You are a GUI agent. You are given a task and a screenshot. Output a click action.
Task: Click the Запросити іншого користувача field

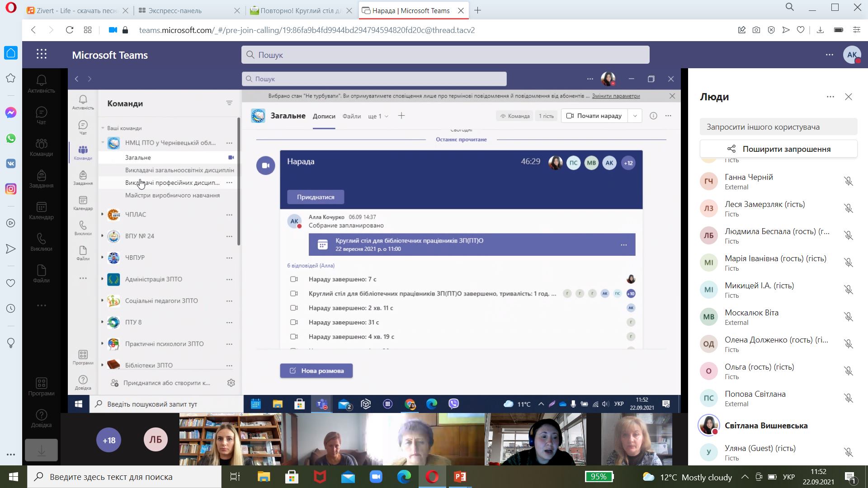coord(778,127)
